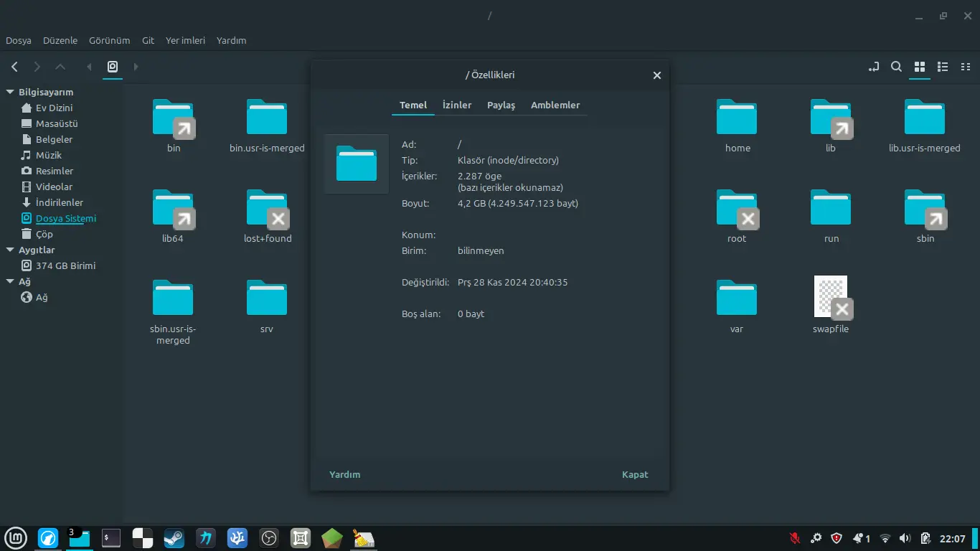Click the Kapat button
Image resolution: width=980 pixels, height=551 pixels.
[x=635, y=474]
